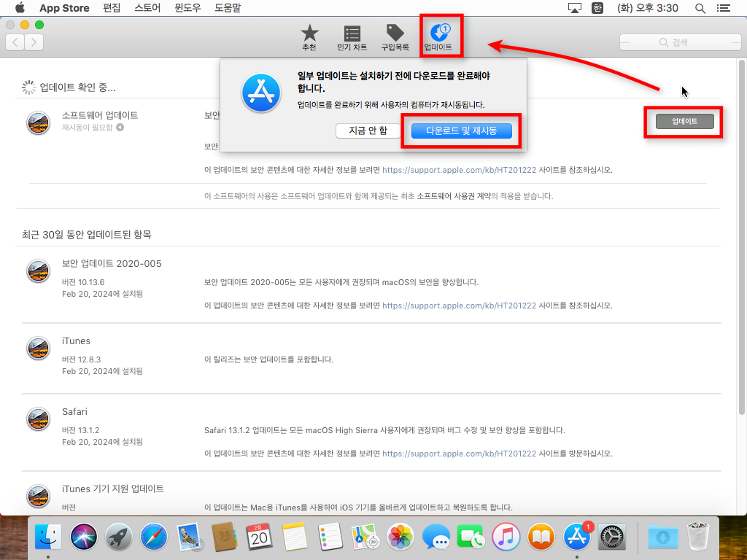
Task: Click the Safari 13.1.2 update icon
Action: (38, 419)
